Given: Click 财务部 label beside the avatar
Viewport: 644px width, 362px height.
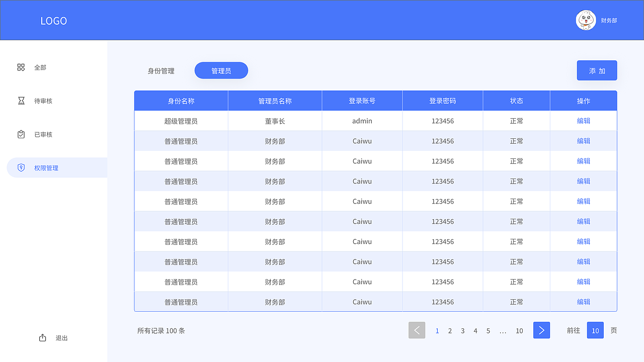Looking at the screenshot, I should point(608,20).
